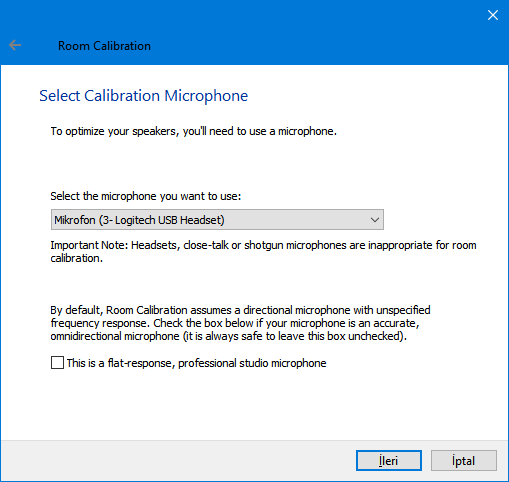
Task: Click the Select Calibration Microphone heading
Action: pyautogui.click(x=144, y=96)
